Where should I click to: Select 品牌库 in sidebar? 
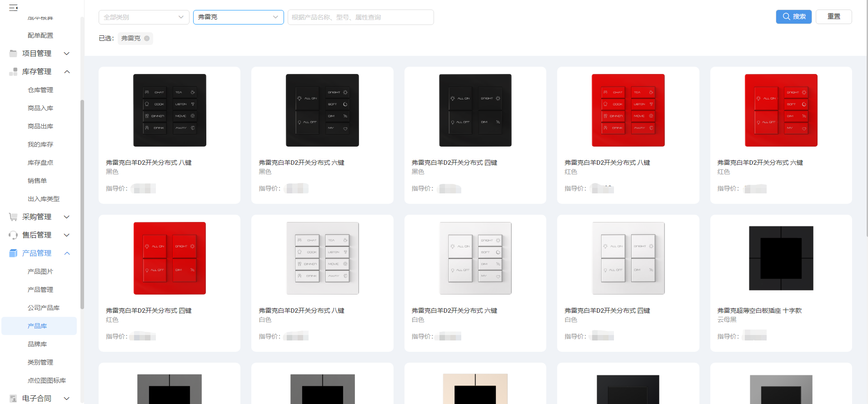(37, 344)
